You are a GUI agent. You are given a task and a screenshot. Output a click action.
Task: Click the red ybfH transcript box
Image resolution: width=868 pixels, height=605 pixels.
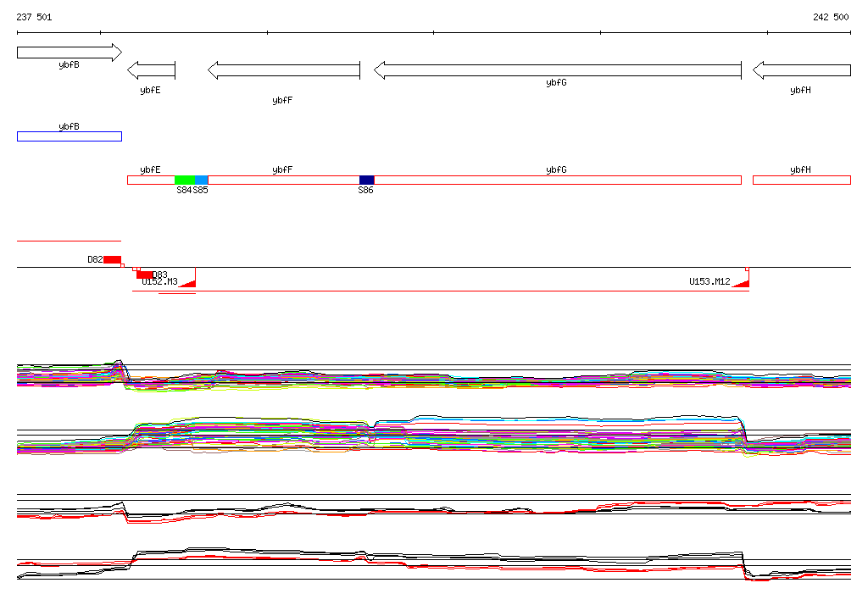tap(802, 180)
